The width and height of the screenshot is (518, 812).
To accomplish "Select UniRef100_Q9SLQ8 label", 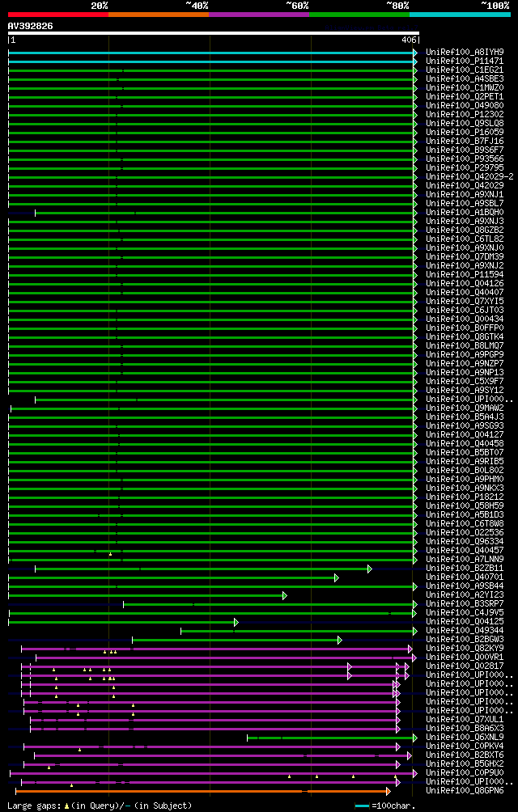I will click(x=465, y=123).
